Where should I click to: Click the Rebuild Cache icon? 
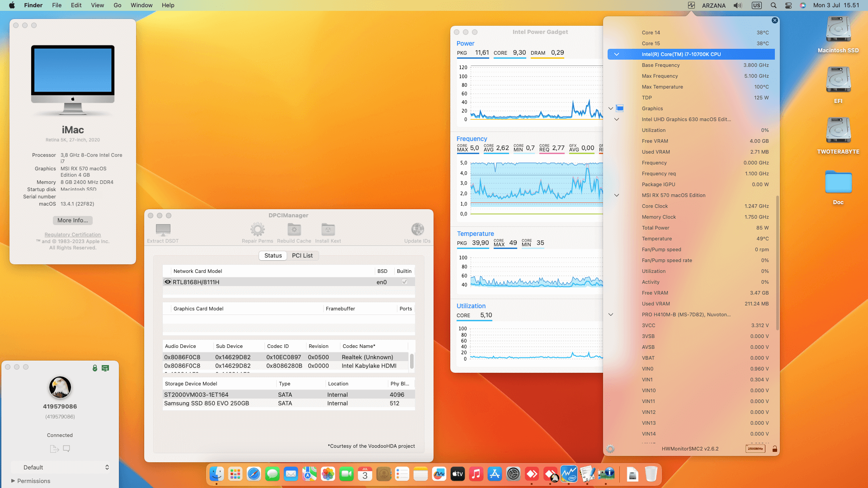click(x=294, y=230)
